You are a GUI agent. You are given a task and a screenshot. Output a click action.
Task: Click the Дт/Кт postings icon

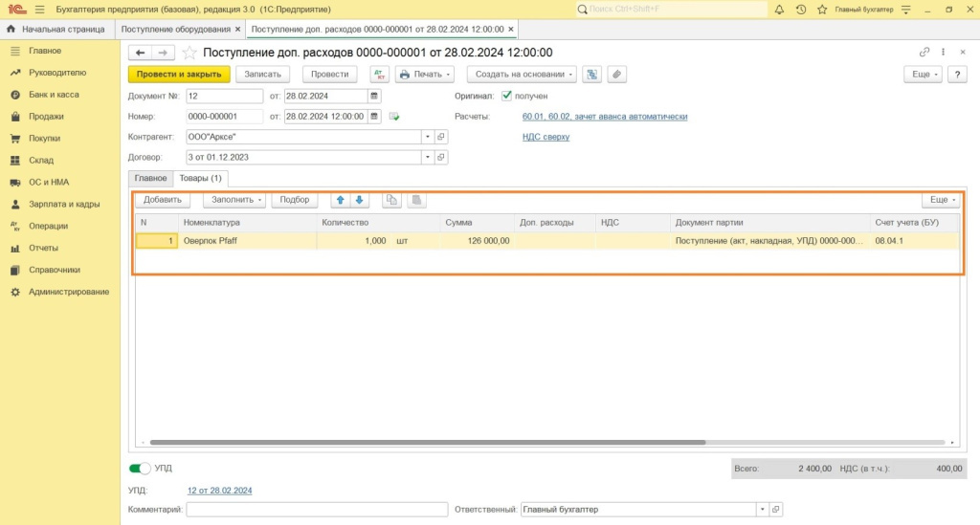pyautogui.click(x=379, y=75)
